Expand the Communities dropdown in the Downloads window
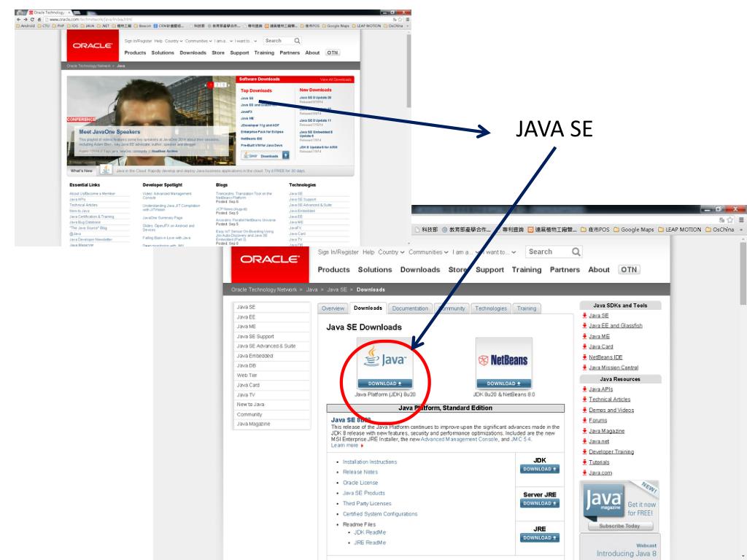Image resolution: width=747 pixels, height=560 pixels. pos(428,252)
